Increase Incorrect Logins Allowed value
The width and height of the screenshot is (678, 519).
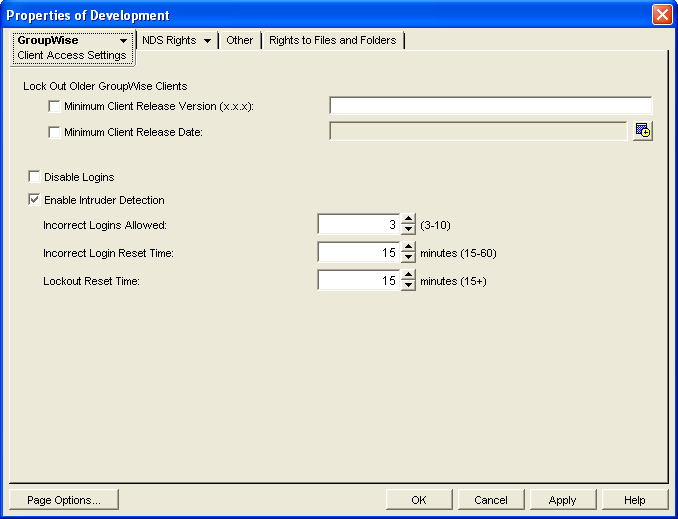408,219
